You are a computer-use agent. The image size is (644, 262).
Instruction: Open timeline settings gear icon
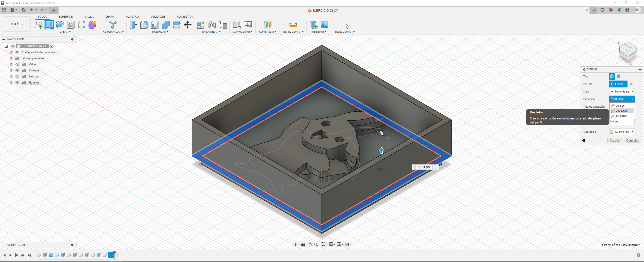[638, 255]
